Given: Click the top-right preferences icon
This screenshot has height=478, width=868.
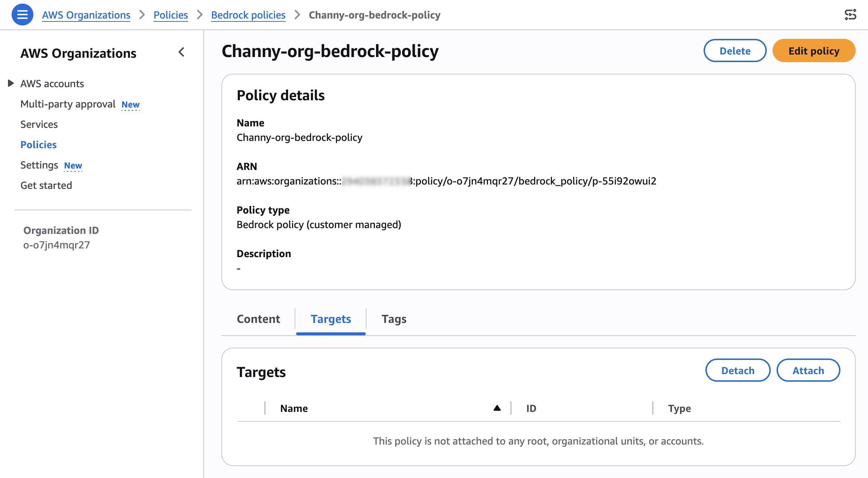Looking at the screenshot, I should coord(850,15).
